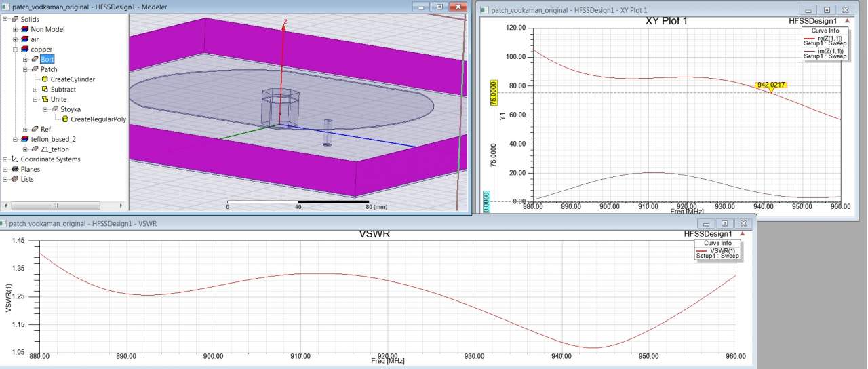Click the CreateCylinder command icon
Screen dimensions: 868x369
pos(45,79)
